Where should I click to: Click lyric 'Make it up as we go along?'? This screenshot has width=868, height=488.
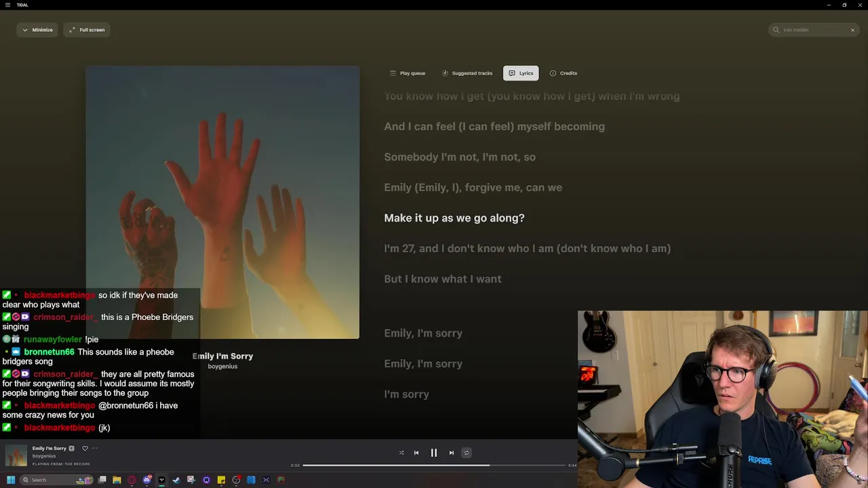tap(454, 218)
